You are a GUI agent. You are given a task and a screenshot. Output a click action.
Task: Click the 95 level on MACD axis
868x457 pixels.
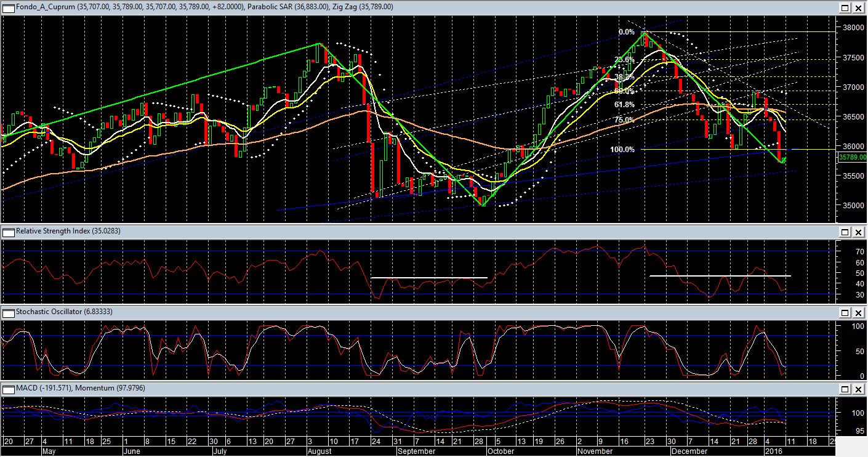(859, 431)
